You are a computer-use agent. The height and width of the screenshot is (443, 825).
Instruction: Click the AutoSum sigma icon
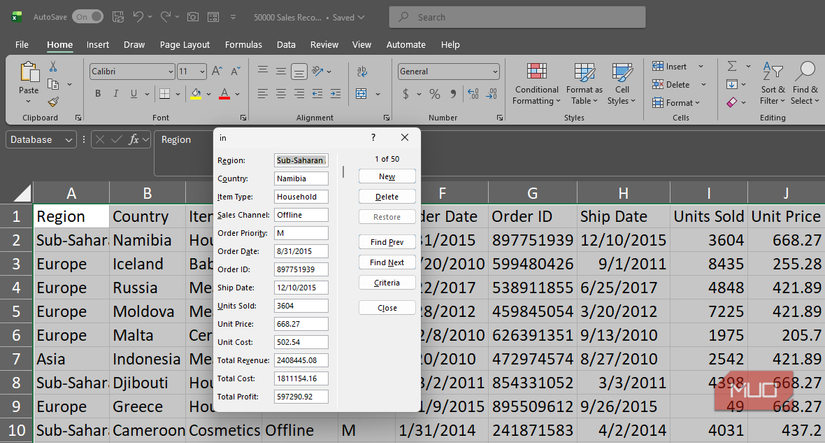(732, 66)
